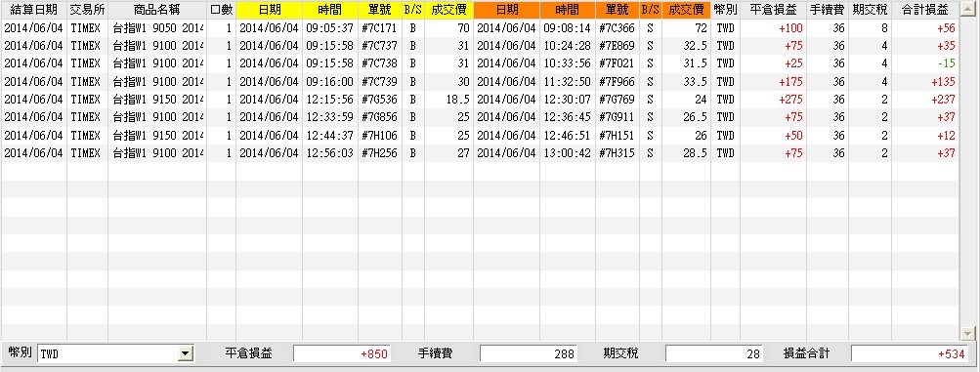Click the yellow 日期 column header
980x372 pixels.
point(270,10)
